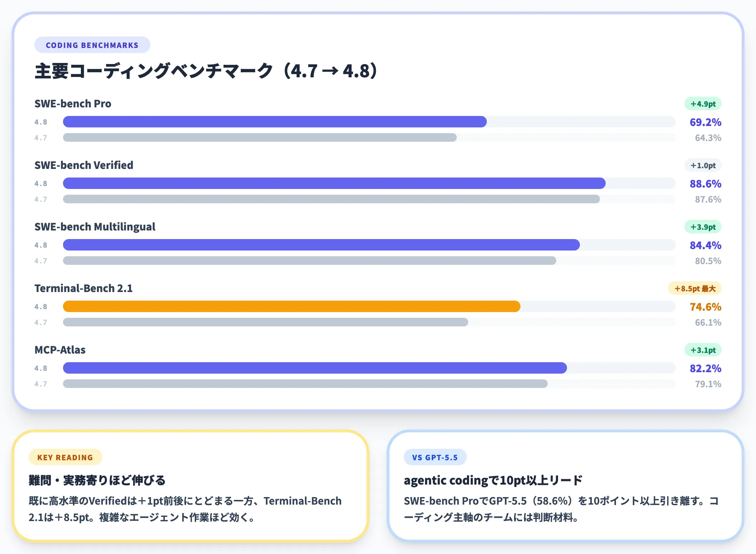Click the +4.9pt badge
Viewport: 756px width, 554px height.
point(703,104)
